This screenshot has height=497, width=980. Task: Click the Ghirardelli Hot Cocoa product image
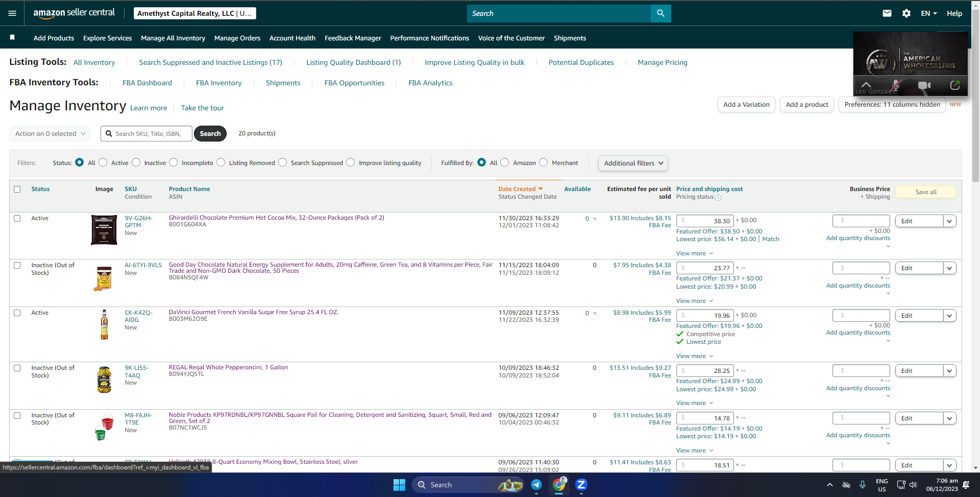tap(104, 230)
